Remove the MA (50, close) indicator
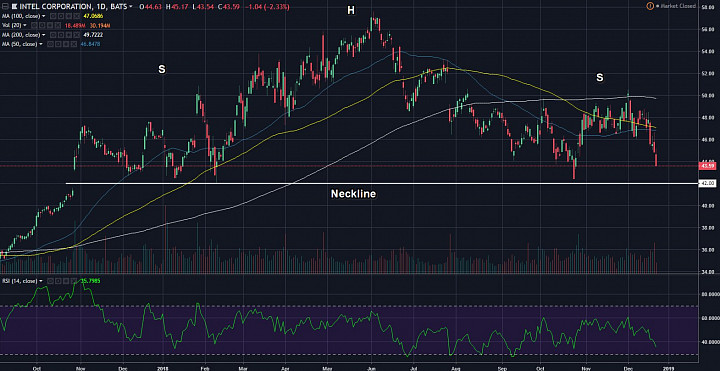Image resolution: width=720 pixels, height=371 pixels. point(73,44)
